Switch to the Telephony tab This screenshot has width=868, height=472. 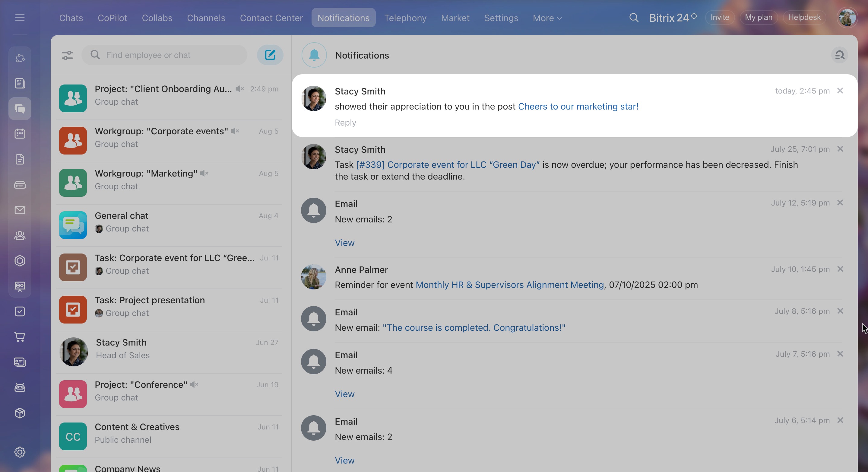pyautogui.click(x=405, y=18)
